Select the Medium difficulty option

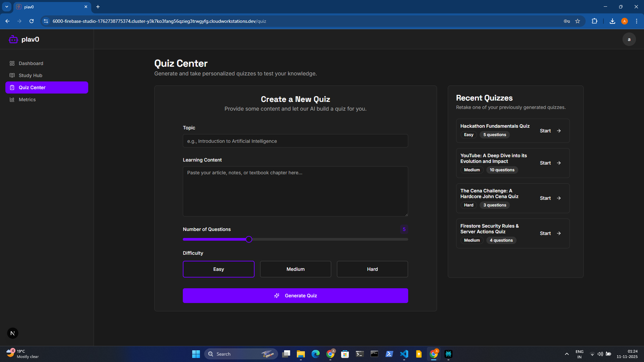point(295,269)
